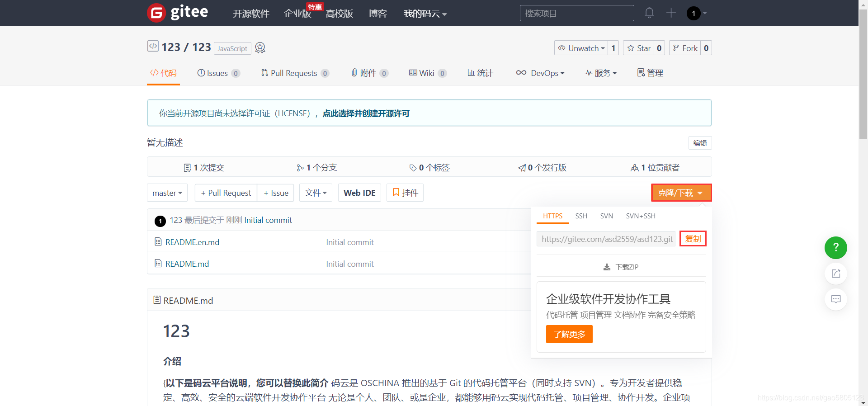This screenshot has height=406, width=868.
Task: Click the + Pull Request button
Action: pos(226,193)
